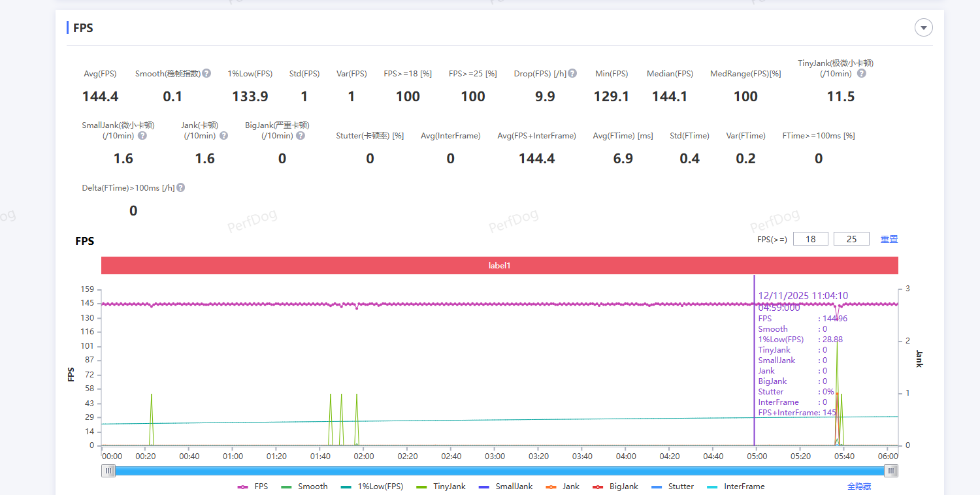Click the 1%Low(FPS) value 133.9

(x=250, y=97)
